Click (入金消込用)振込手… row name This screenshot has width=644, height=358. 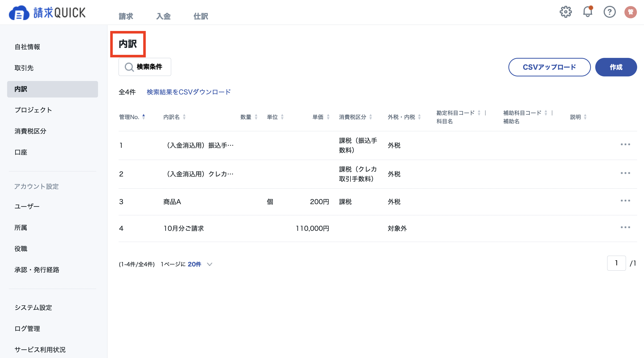pyautogui.click(x=198, y=145)
